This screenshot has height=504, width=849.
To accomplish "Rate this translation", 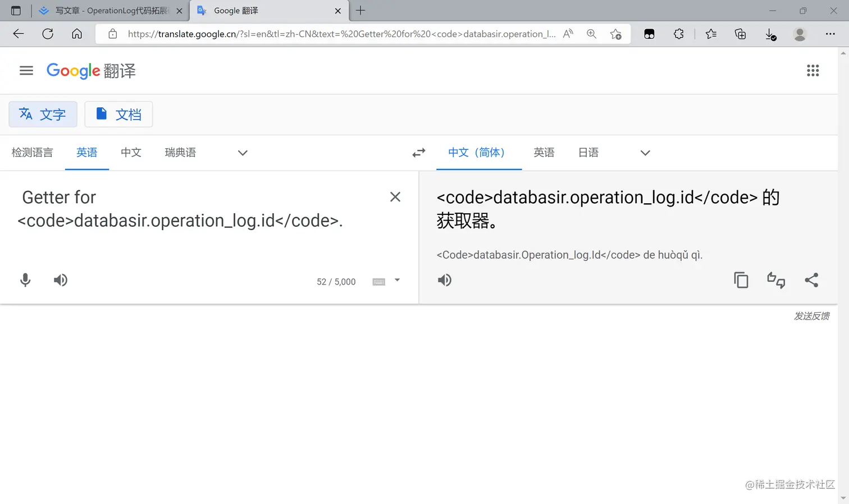I will coord(776,280).
